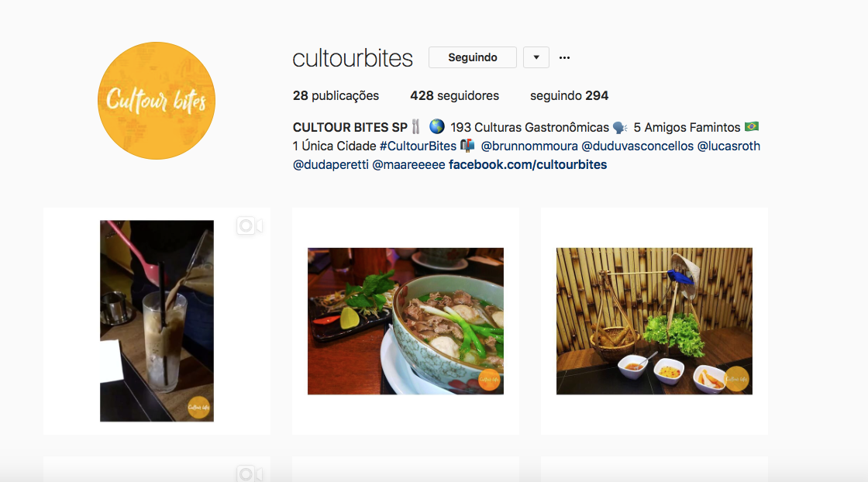Image resolution: width=868 pixels, height=482 pixels.
Task: Open the #CultourBites hashtag link
Action: click(x=418, y=146)
